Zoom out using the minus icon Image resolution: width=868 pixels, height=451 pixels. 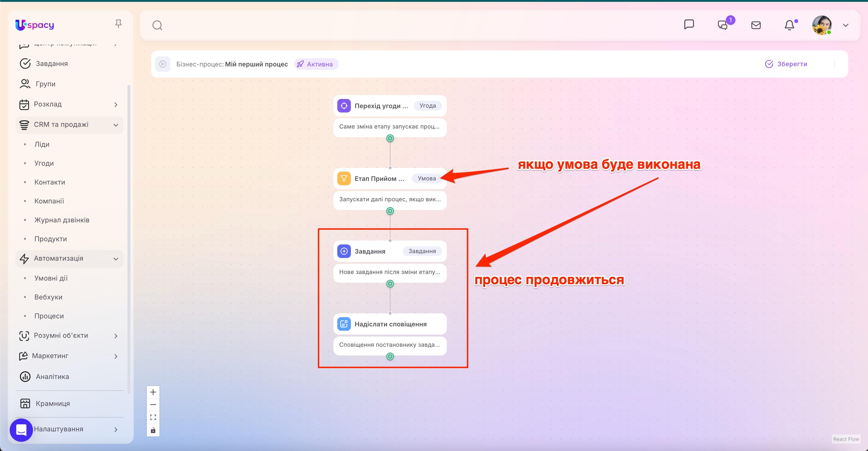click(x=153, y=404)
